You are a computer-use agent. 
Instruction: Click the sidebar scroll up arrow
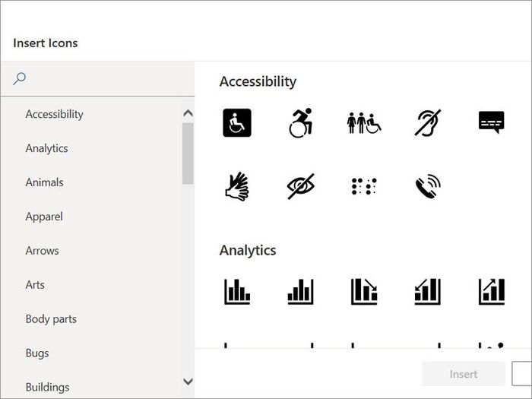[188, 113]
